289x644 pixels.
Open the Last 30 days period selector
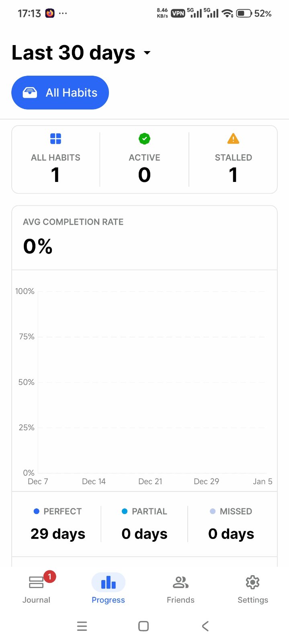[74, 53]
